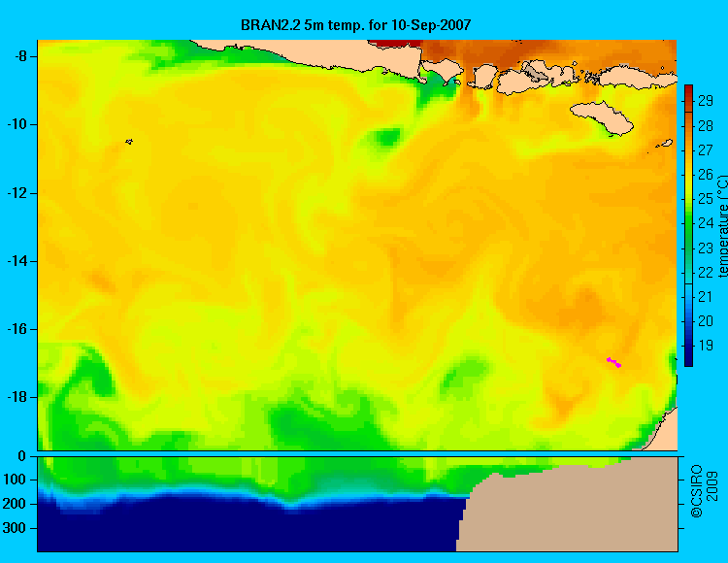Click the latitude axis label "-12"

tap(17, 192)
